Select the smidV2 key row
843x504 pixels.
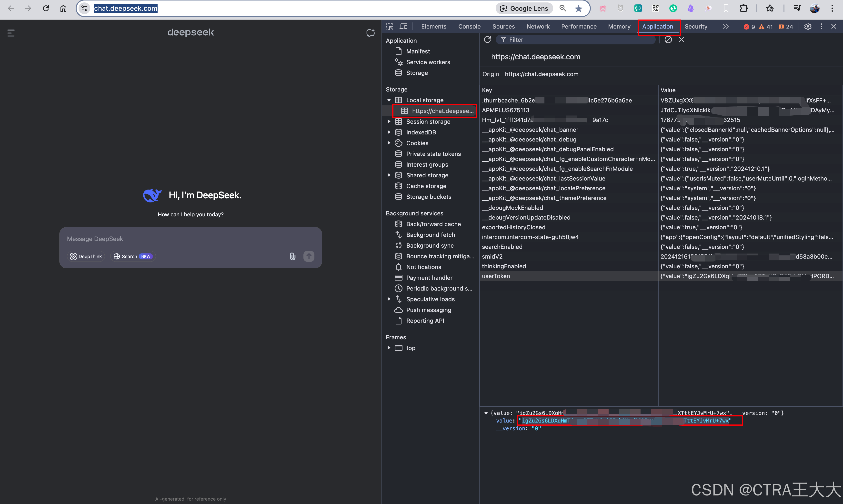click(x=661, y=256)
